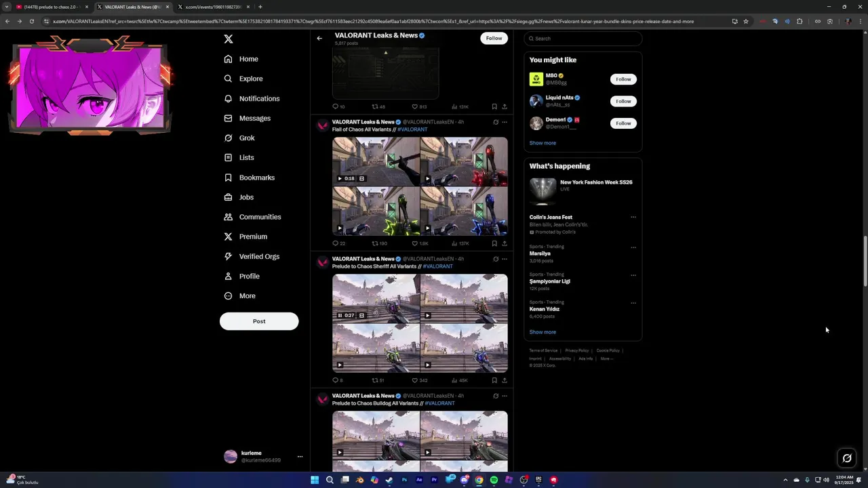Open Grok explain on Sheriff post
Viewport: 868px width, 488px height.
pos(496,259)
